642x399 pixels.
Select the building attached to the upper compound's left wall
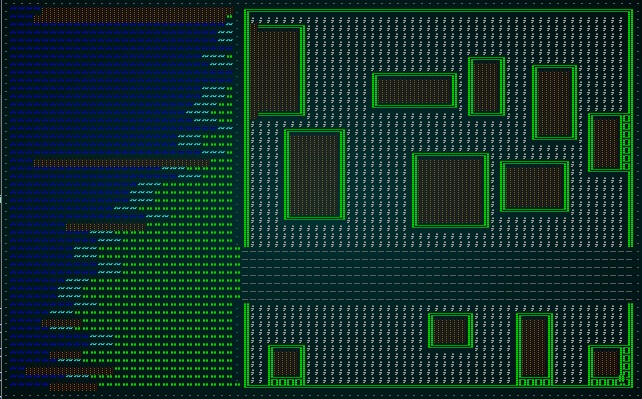click(278, 70)
